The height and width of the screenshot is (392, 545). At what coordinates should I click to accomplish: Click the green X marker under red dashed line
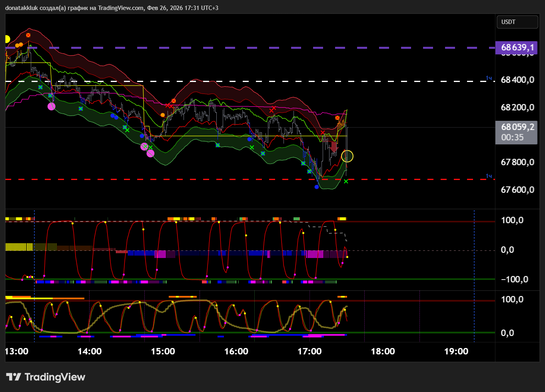(x=346, y=182)
